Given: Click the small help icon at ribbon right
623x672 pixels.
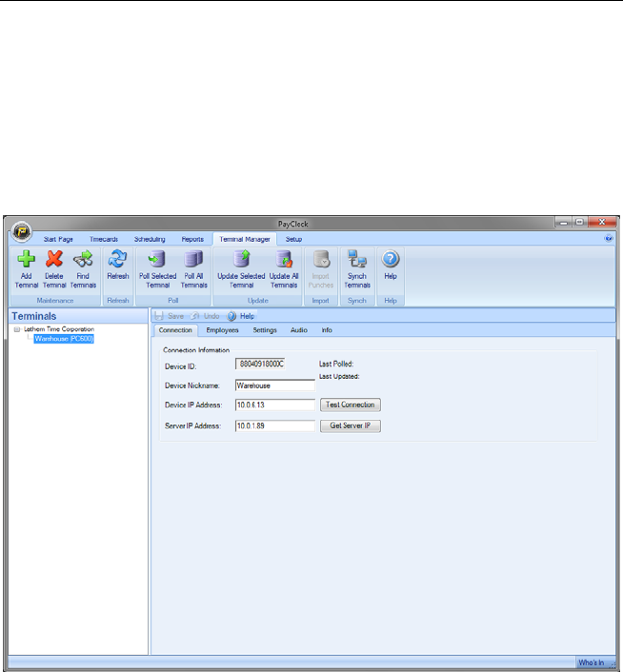Looking at the screenshot, I should click(609, 238).
